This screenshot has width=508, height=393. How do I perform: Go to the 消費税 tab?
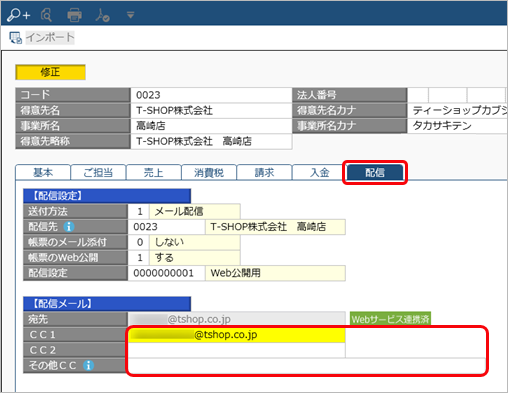[x=209, y=172]
